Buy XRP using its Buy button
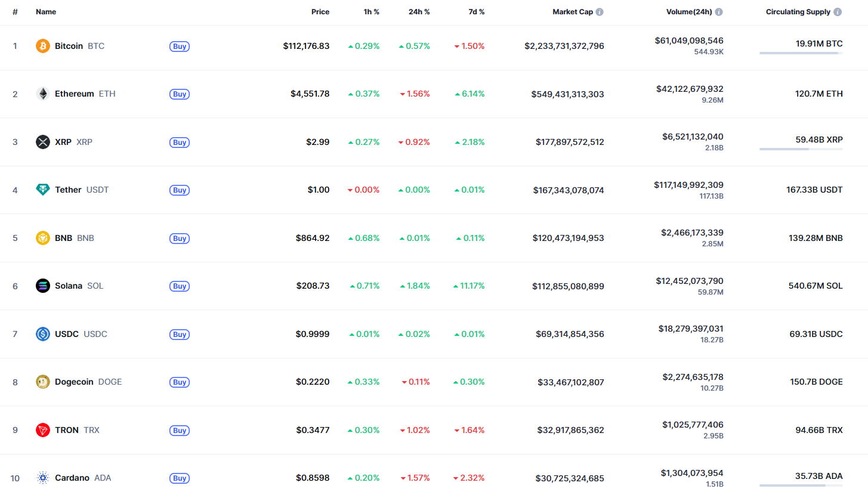 [180, 142]
